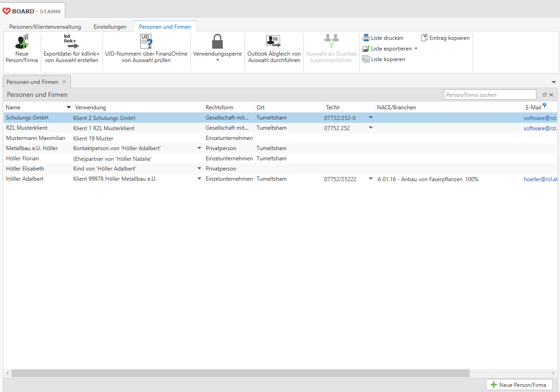This screenshot has width=560, height=392.
Task: Open the Personen/Klientenverwaltung ribbon tab
Action: (45, 27)
